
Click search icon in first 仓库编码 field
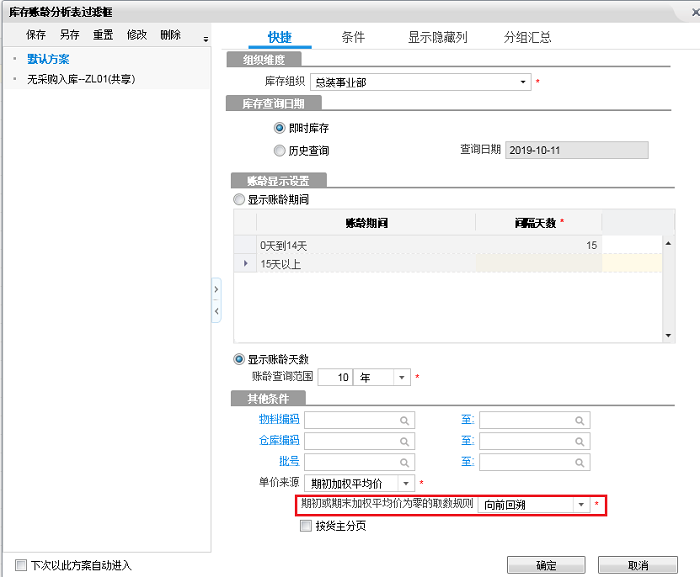404,441
